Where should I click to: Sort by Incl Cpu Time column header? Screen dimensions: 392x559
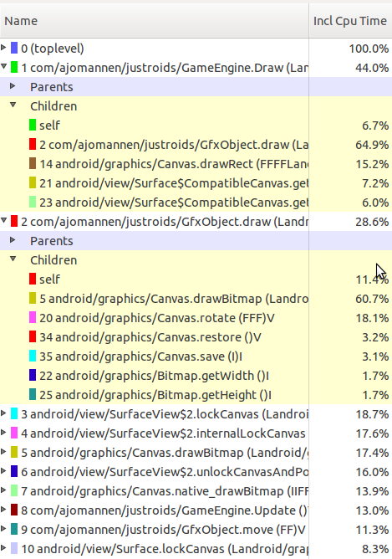pos(351,21)
